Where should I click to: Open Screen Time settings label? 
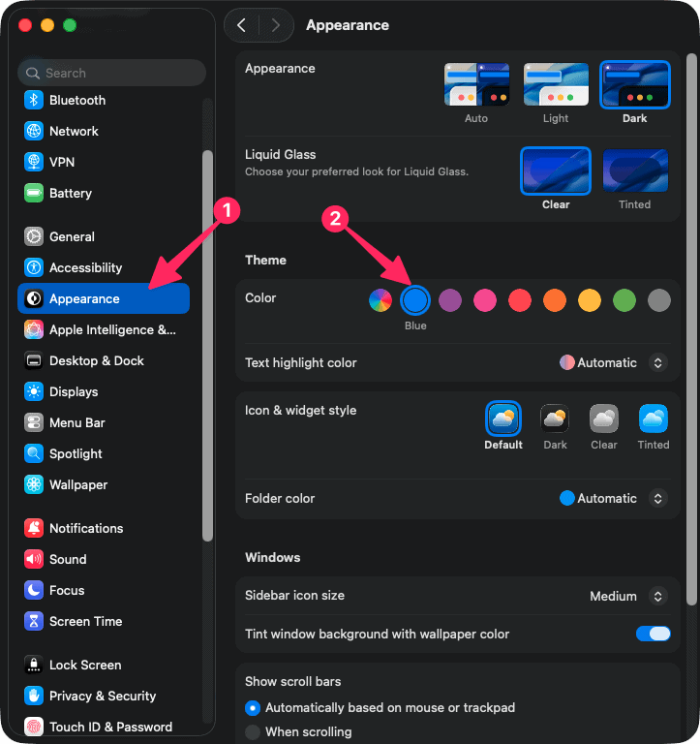point(85,621)
